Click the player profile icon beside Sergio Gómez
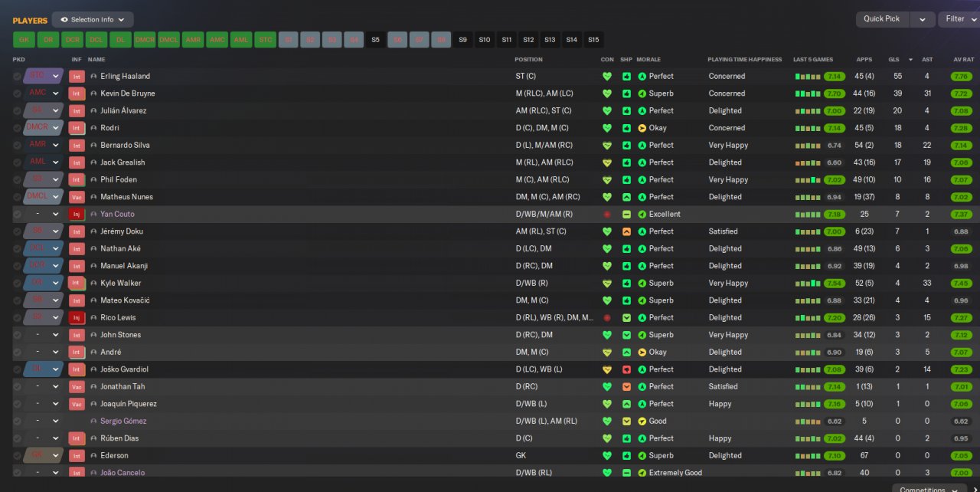The width and height of the screenshot is (980, 492). click(93, 421)
